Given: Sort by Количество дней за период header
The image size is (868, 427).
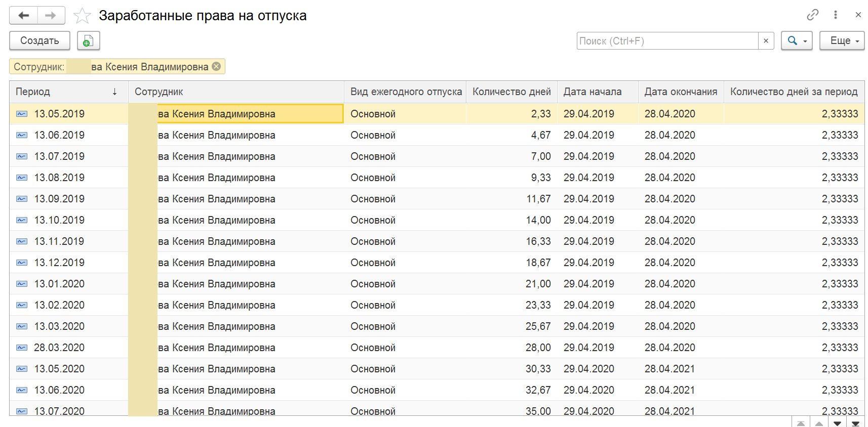Looking at the screenshot, I should [794, 92].
